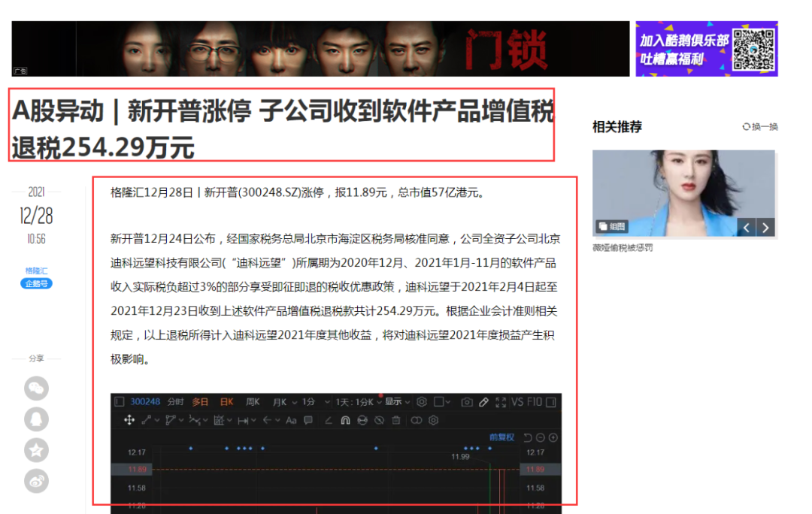812x514 pixels.
Task: Expand measure tool options chevron
Action: [254, 420]
